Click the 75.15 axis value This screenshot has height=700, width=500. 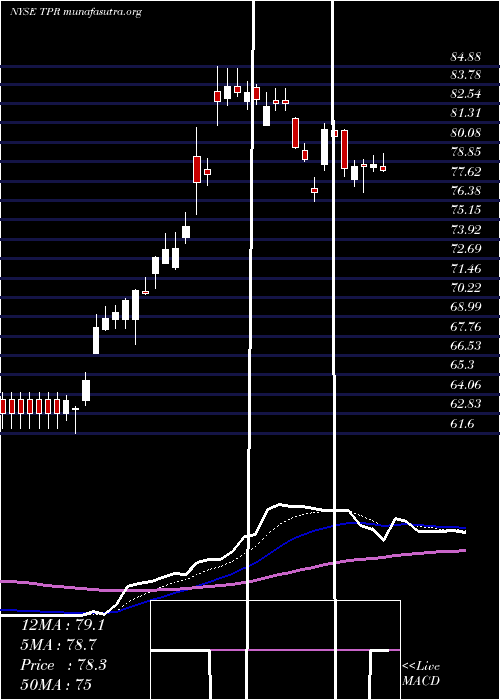(x=466, y=210)
